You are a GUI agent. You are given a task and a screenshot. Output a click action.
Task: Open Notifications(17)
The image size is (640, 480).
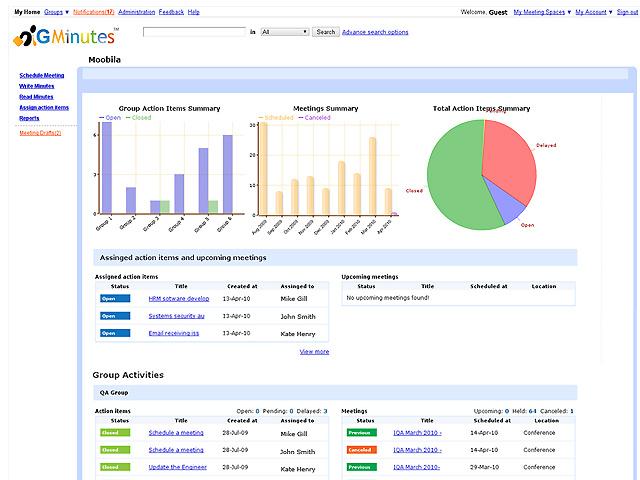tap(94, 12)
